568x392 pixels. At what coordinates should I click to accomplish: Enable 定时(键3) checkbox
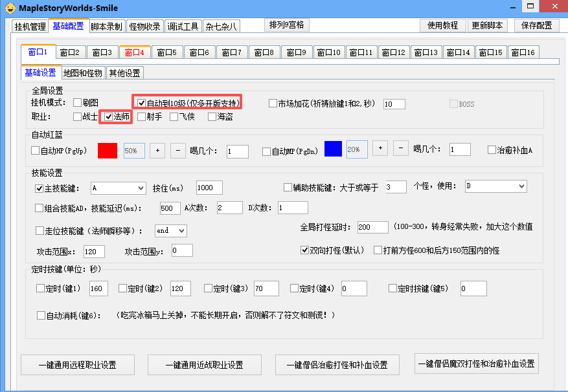point(208,288)
